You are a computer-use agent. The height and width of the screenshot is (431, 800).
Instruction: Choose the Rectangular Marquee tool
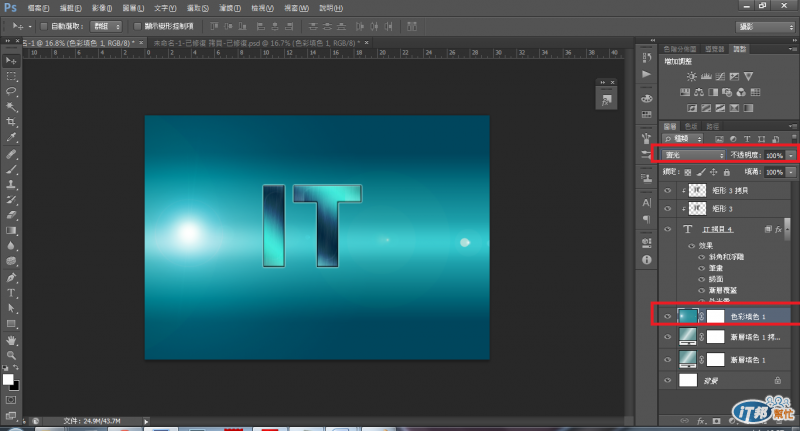[11, 76]
